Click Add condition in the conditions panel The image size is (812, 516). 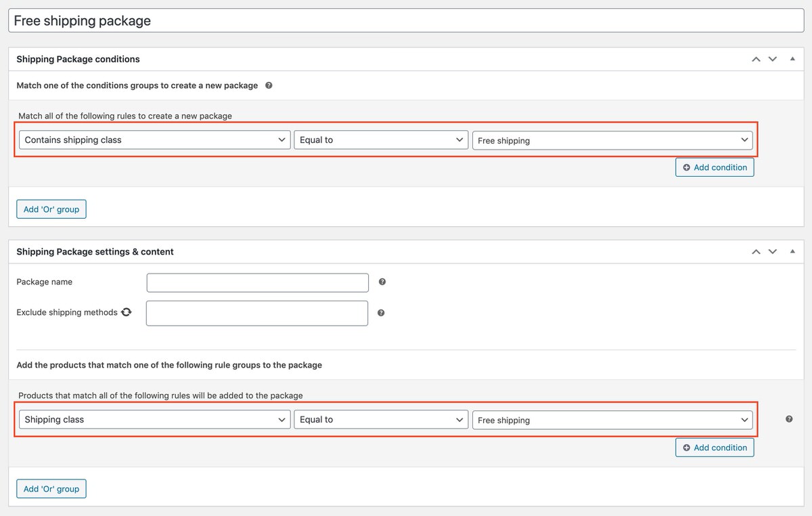pos(715,167)
